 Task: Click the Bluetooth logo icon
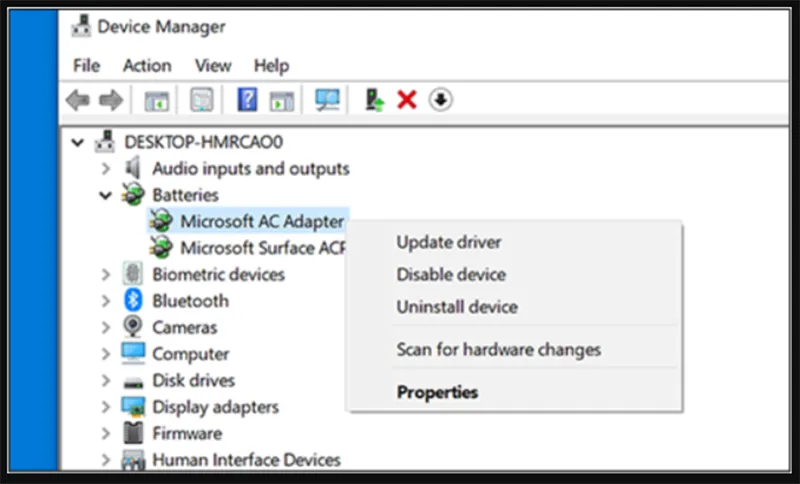coord(133,300)
